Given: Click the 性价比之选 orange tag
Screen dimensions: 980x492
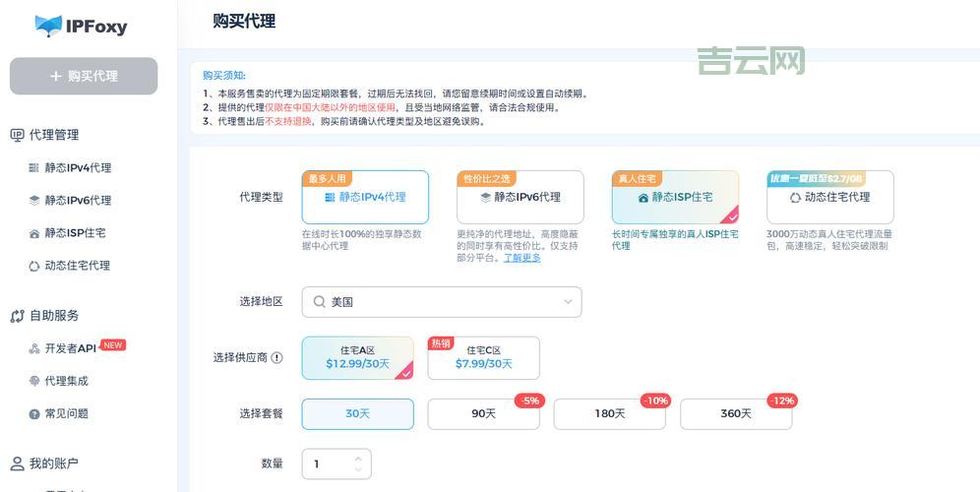Looking at the screenshot, I should pyautogui.click(x=486, y=179).
